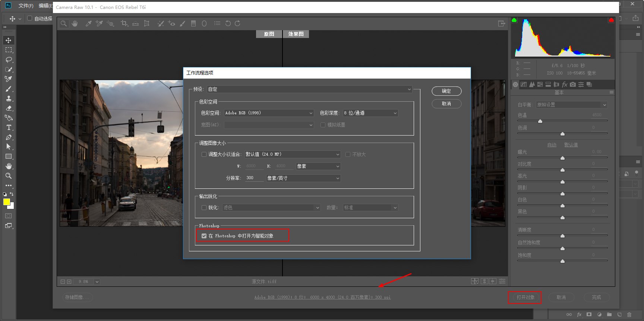Click 取消 in the workflow options dialog
Viewport: 644px width, 321px height.
[x=446, y=104]
